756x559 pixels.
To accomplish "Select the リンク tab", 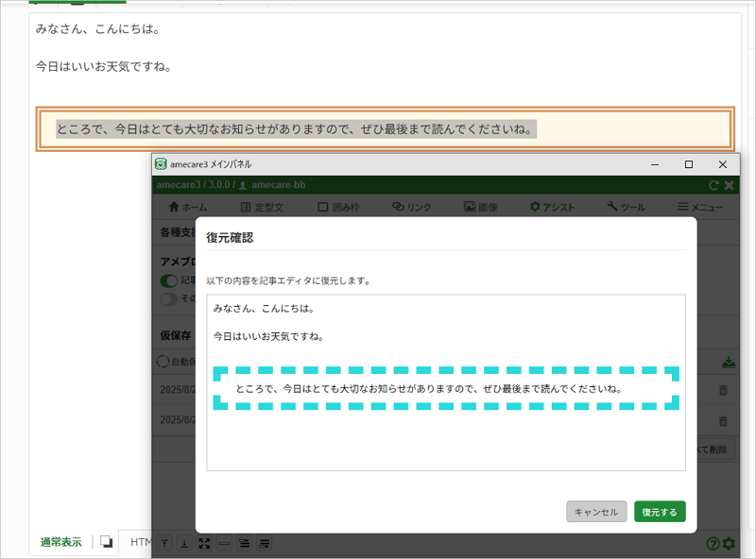I will [412, 207].
